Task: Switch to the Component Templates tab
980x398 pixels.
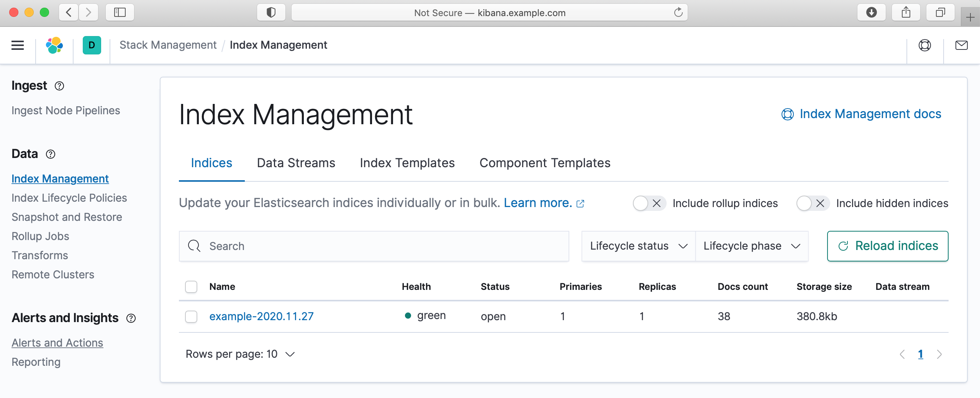Action: (x=545, y=163)
